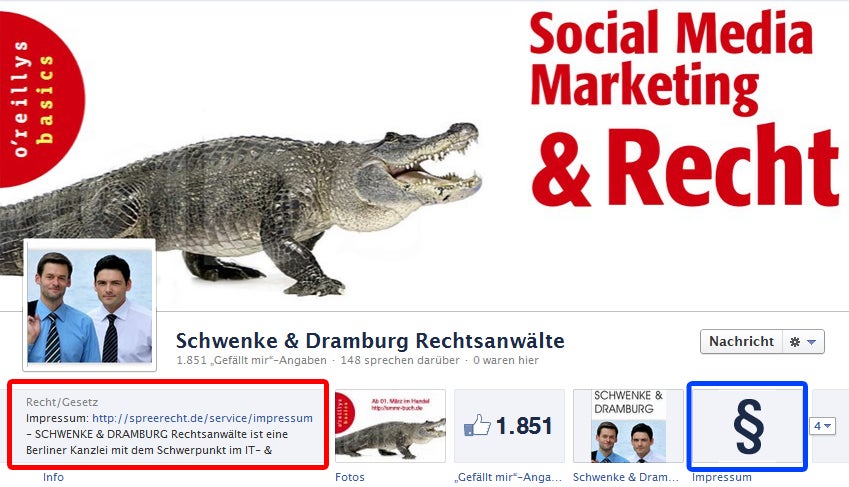Open the Info label link

pyautogui.click(x=53, y=477)
